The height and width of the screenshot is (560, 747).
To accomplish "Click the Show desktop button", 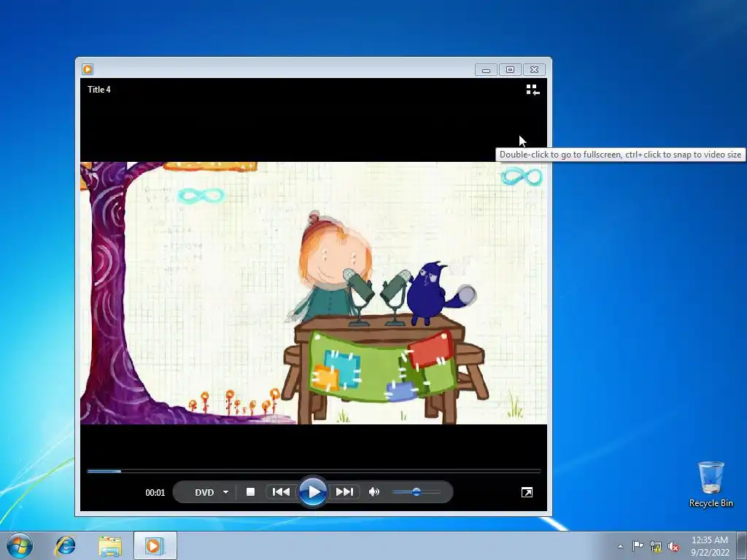I will (742, 545).
